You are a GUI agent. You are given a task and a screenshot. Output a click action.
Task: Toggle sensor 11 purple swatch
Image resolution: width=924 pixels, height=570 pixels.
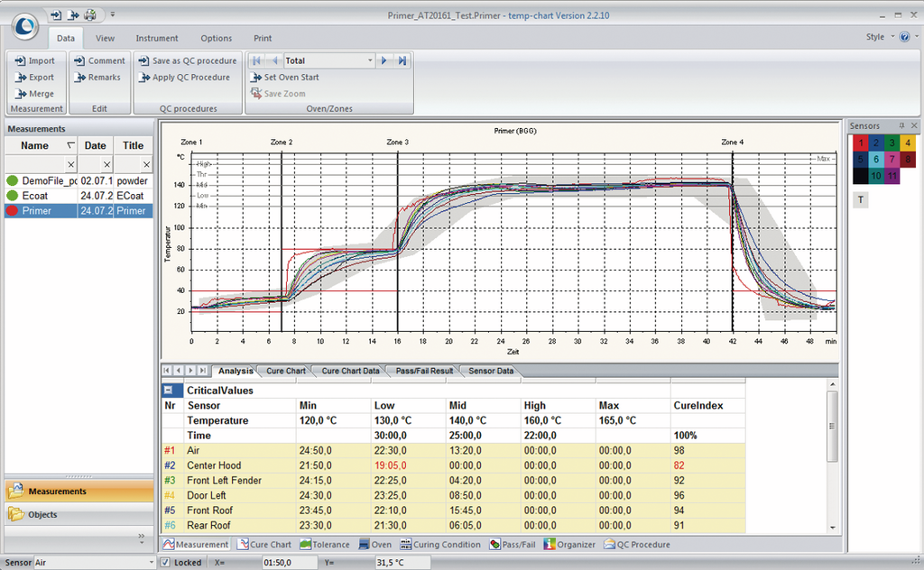pyautogui.click(x=892, y=176)
